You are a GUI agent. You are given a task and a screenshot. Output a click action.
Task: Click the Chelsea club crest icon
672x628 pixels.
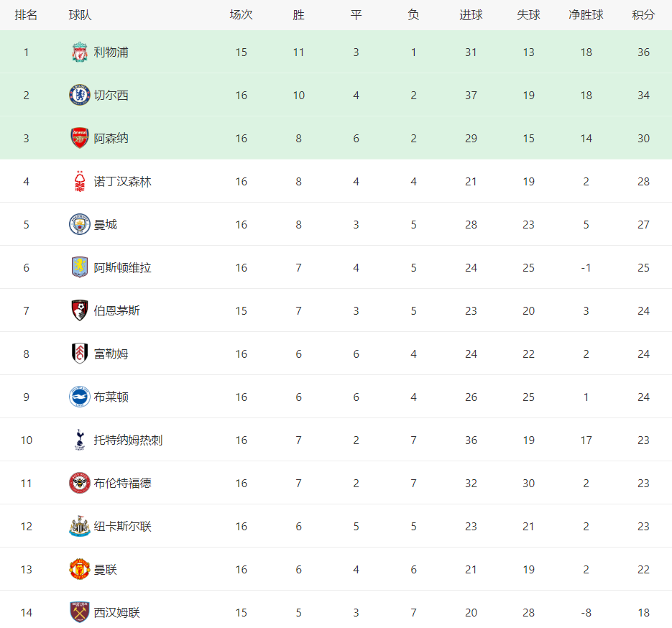pos(79,95)
